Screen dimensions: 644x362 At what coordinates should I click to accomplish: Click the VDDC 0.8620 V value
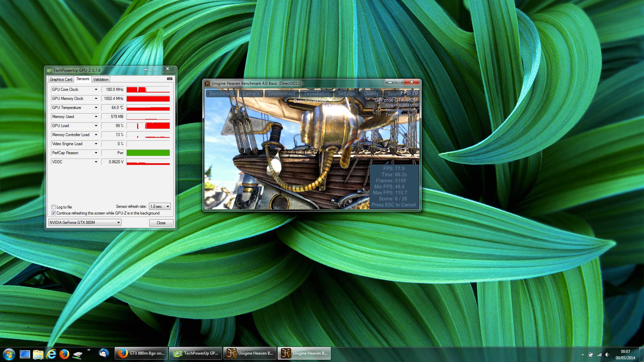113,162
